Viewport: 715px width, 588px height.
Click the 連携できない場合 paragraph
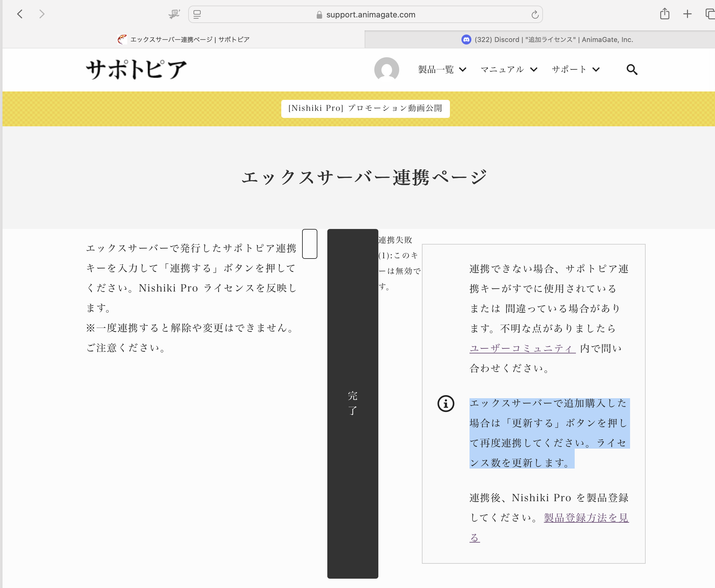(x=549, y=318)
